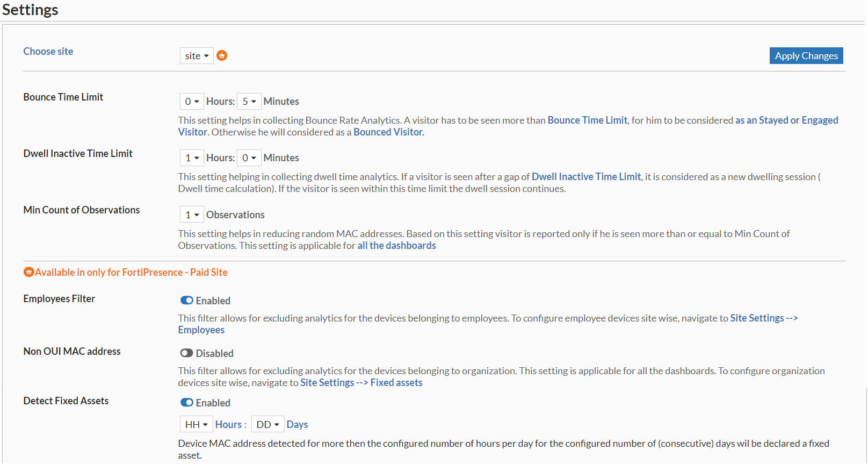Click the orange crown icon beside site dropdown

pyautogui.click(x=222, y=55)
